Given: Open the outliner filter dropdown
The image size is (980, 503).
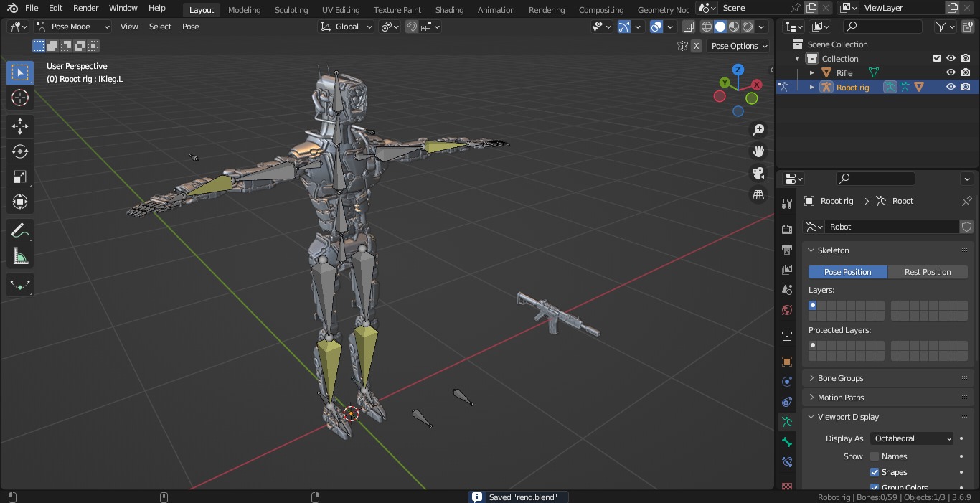Looking at the screenshot, I should click(946, 27).
